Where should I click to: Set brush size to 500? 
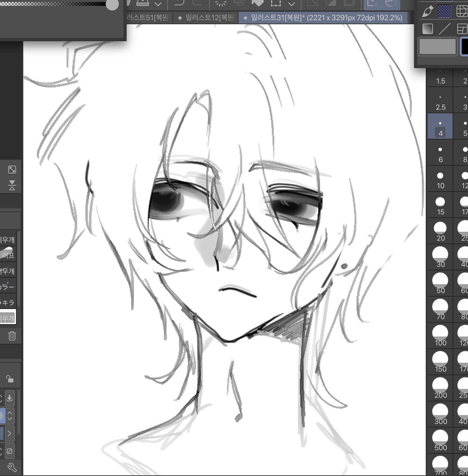coord(440,441)
